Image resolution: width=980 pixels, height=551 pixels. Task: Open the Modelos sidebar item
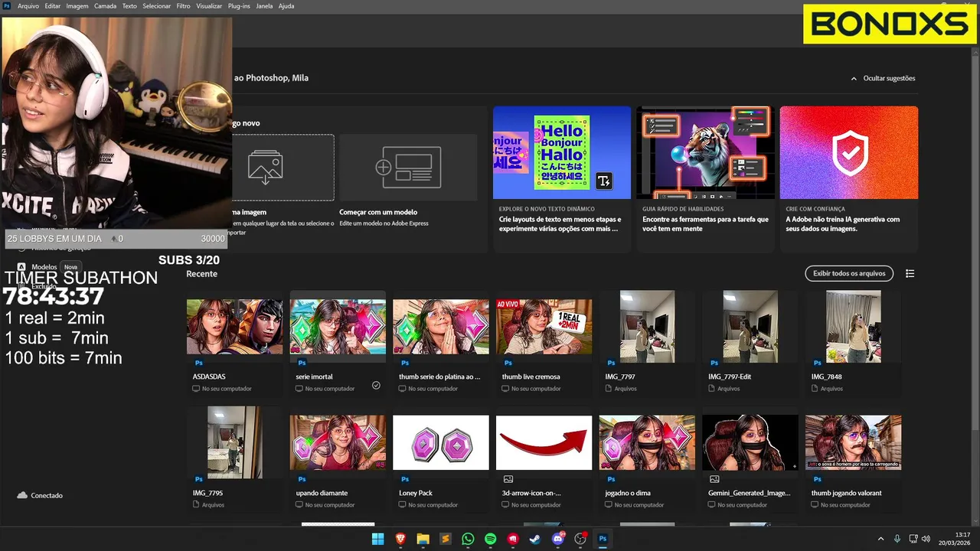(x=44, y=267)
